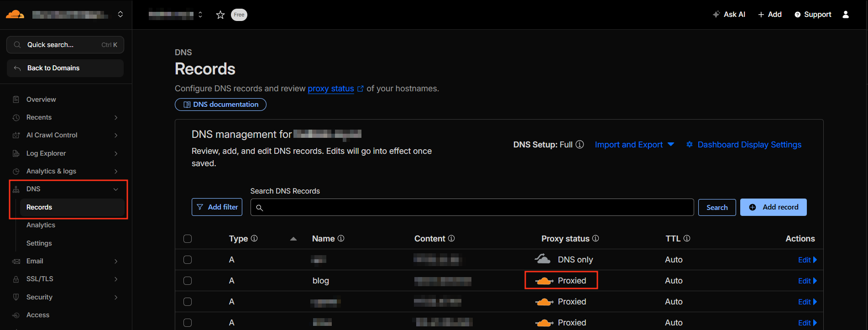Open the domain selector chevron
Image resolution: width=868 pixels, height=330 pixels.
200,15
